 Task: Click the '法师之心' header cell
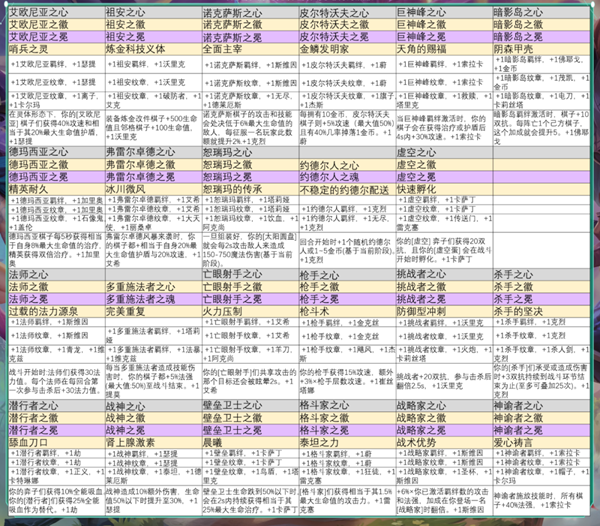tap(57, 274)
